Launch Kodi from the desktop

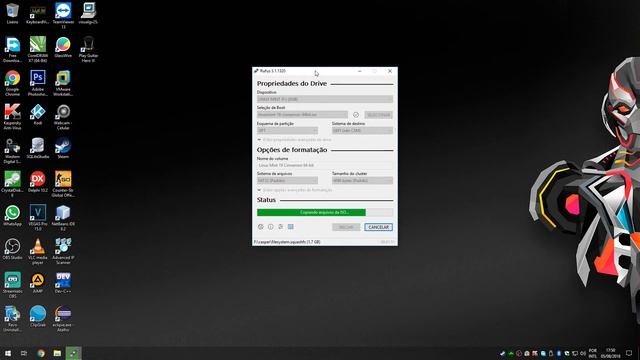(38, 114)
